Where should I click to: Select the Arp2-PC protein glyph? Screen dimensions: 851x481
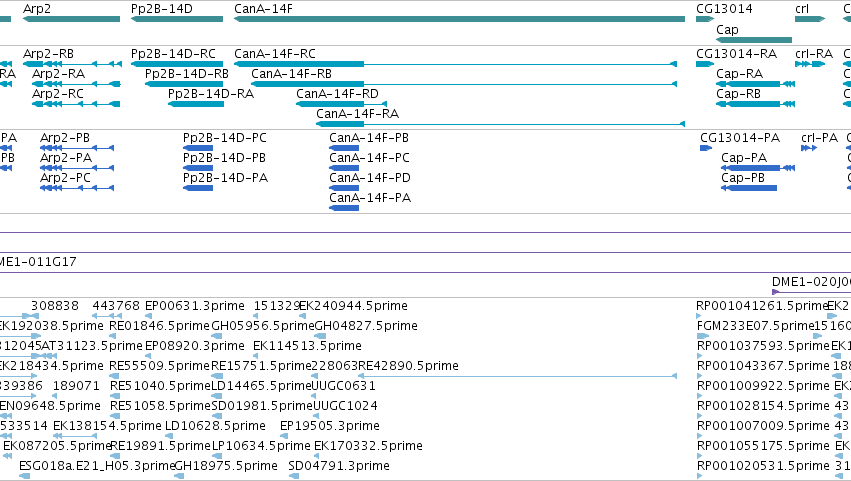[77, 188]
